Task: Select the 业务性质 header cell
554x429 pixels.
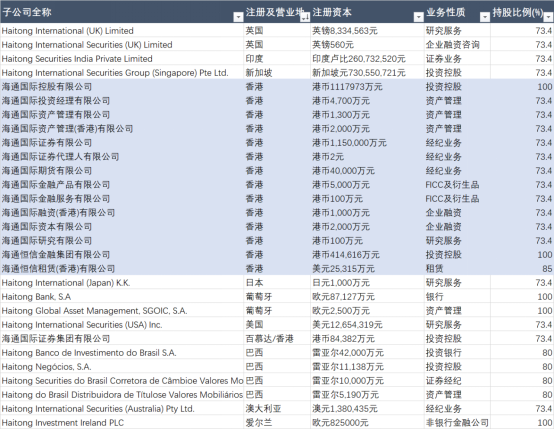Action: pos(457,12)
